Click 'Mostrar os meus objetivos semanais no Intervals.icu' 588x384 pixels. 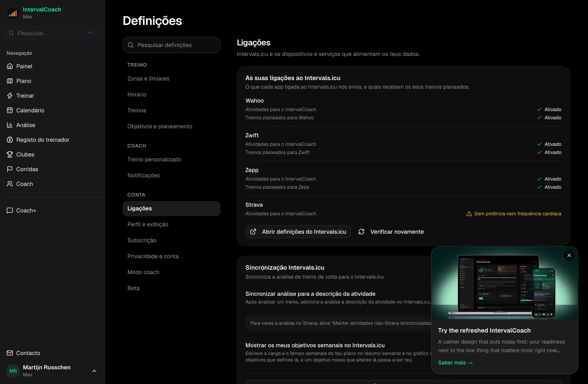(315, 345)
